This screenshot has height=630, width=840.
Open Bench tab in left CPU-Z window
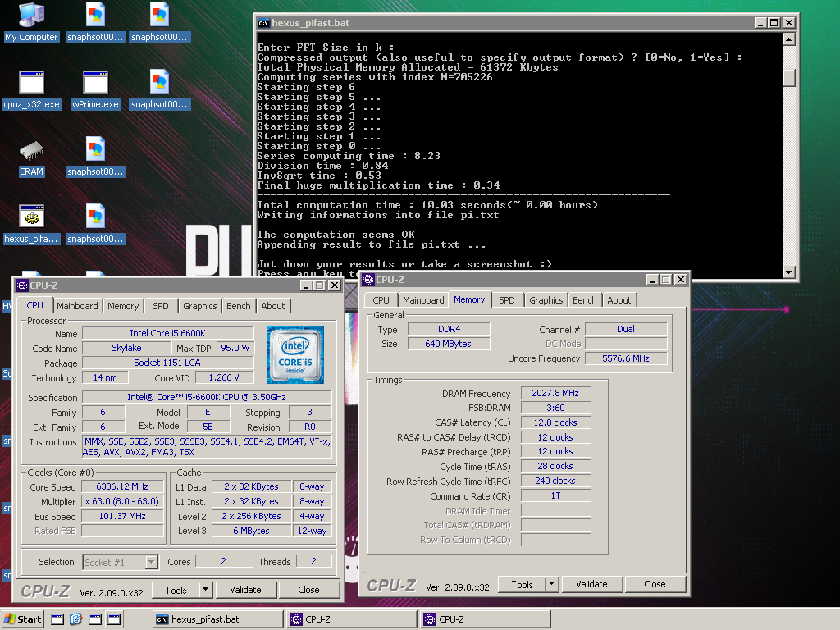pyautogui.click(x=239, y=306)
